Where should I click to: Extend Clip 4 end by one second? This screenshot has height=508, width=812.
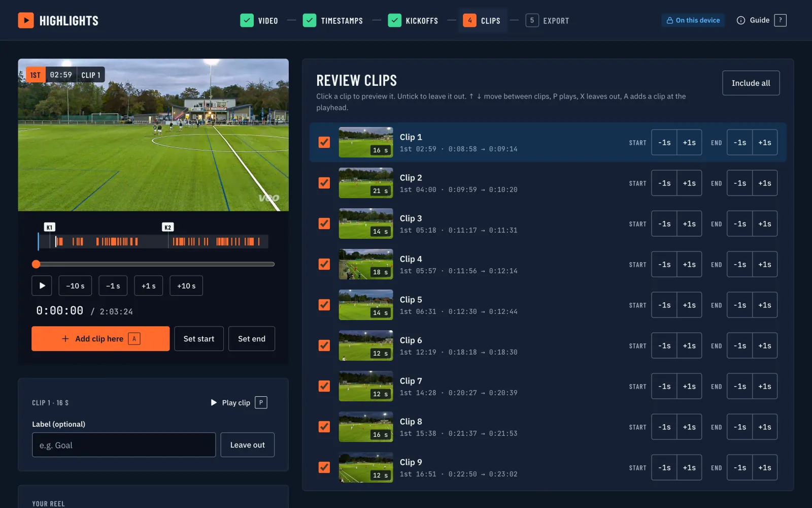pos(765,264)
